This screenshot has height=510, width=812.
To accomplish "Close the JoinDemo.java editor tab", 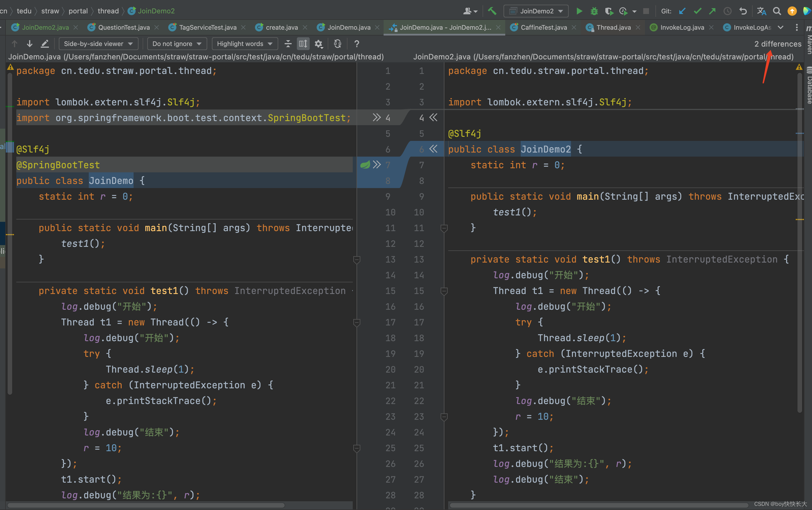I will click(377, 27).
